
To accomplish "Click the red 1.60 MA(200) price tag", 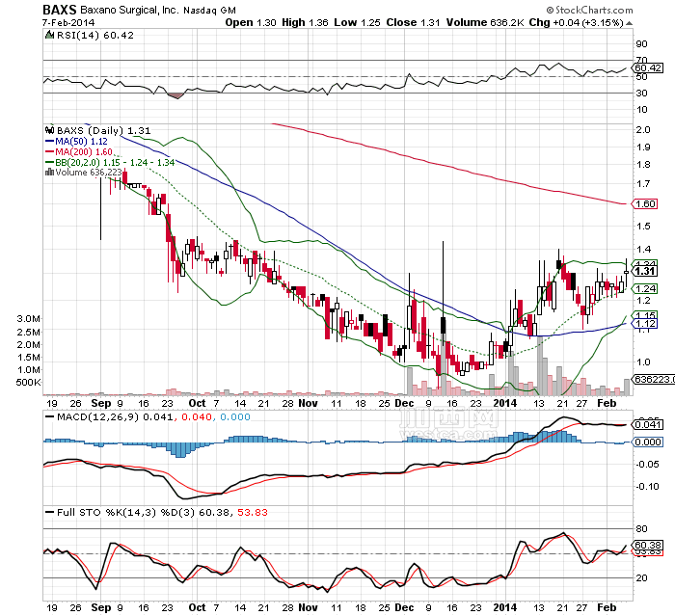I will pyautogui.click(x=645, y=203).
